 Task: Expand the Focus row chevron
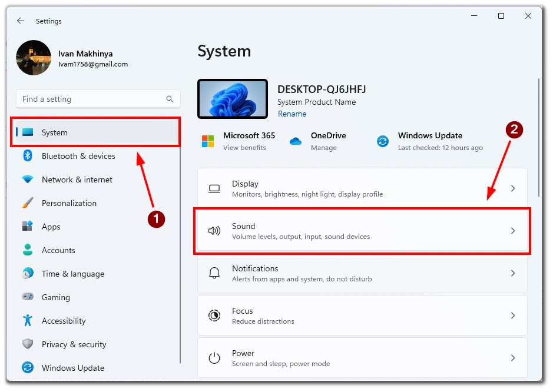click(513, 315)
